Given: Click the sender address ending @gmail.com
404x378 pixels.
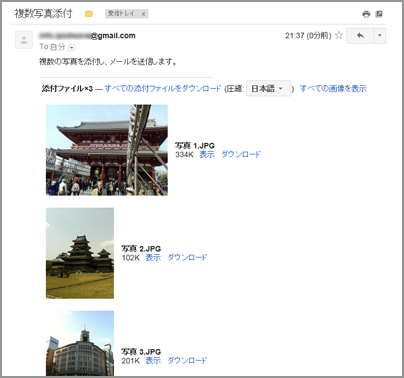Looking at the screenshot, I should tap(87, 36).
